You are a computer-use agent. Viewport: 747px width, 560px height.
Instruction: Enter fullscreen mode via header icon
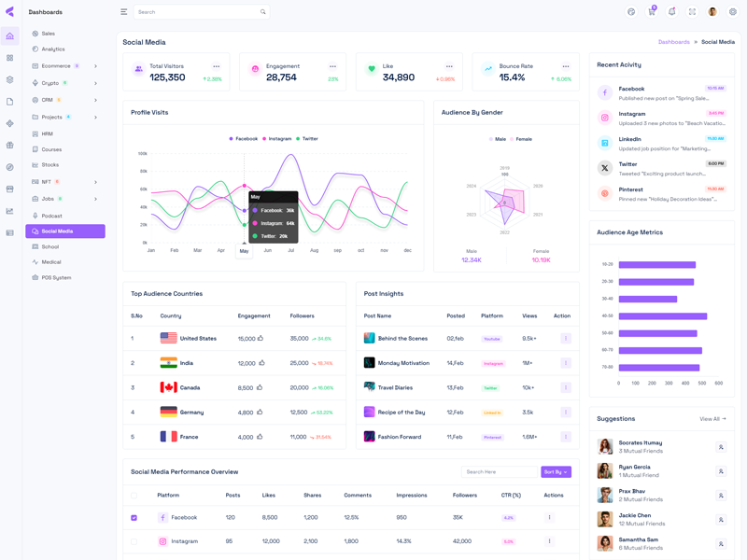pyautogui.click(x=692, y=12)
